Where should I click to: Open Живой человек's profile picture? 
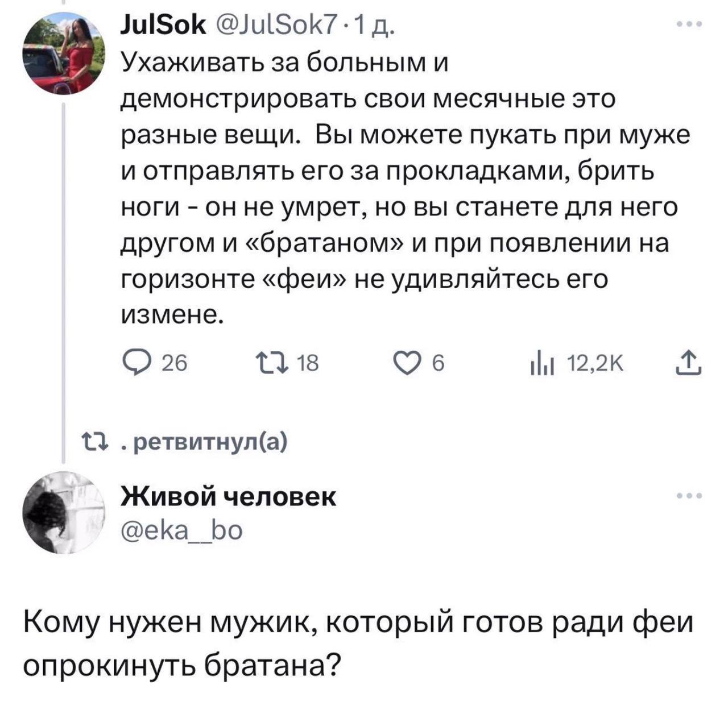[64, 512]
